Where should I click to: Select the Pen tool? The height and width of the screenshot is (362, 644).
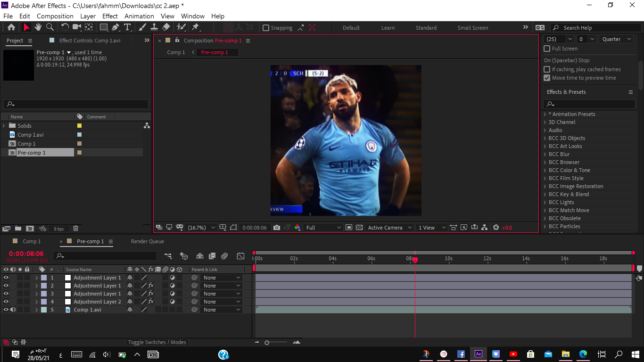coord(116,27)
